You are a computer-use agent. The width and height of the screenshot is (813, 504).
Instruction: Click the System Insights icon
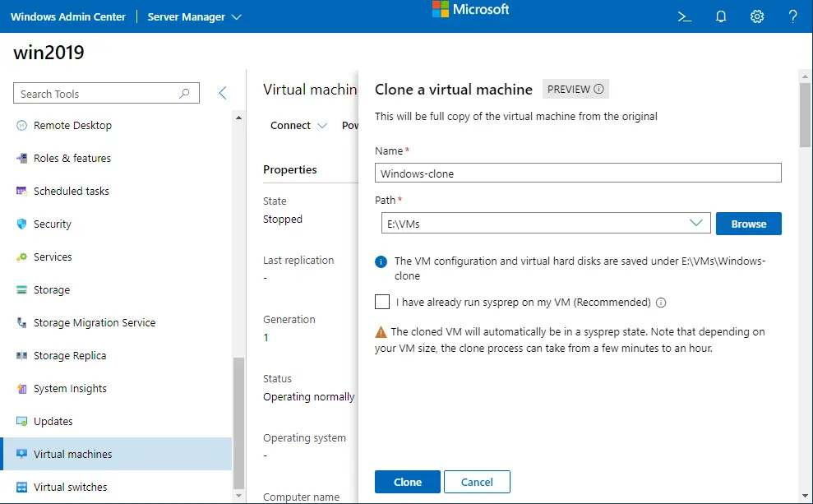pos(21,388)
